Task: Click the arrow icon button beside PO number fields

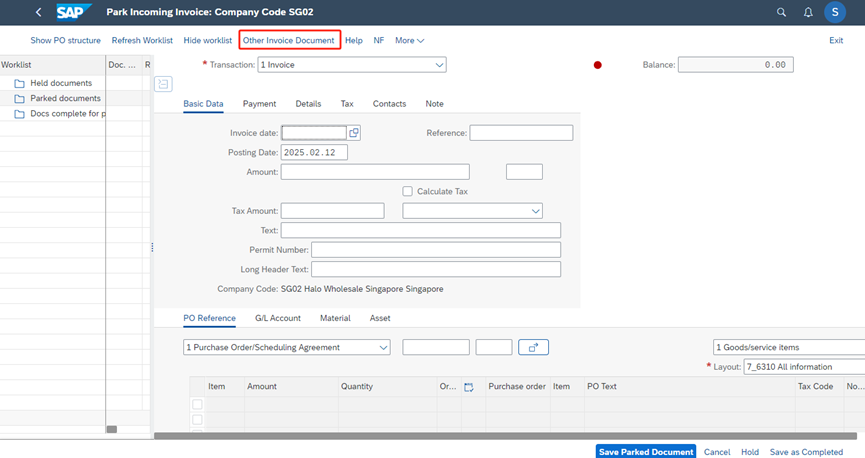Action: coord(533,347)
